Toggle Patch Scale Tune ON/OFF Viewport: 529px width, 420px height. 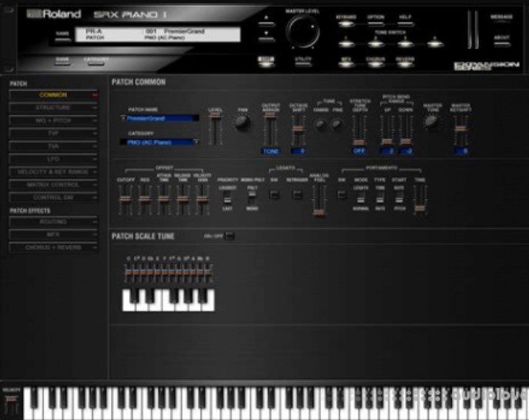coord(229,236)
